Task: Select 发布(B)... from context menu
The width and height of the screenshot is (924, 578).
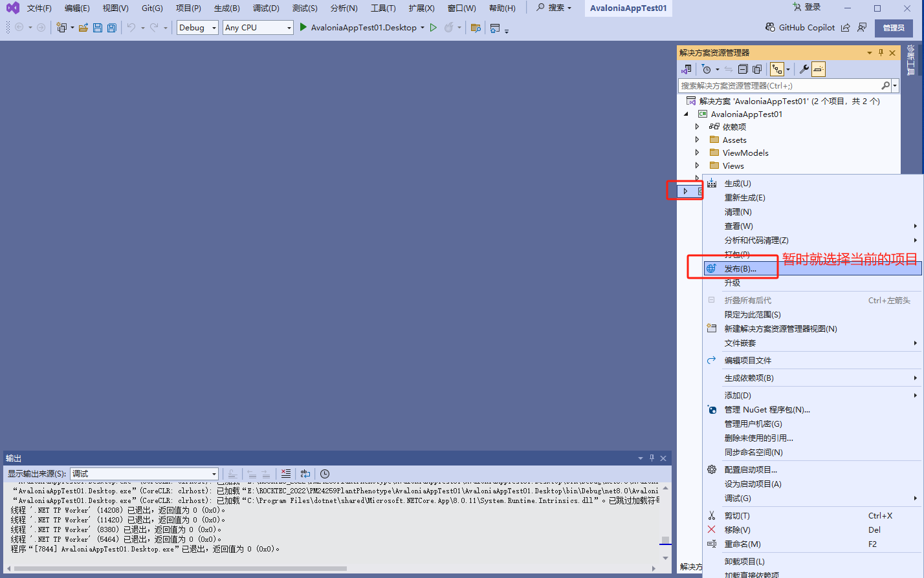Action: coord(813,268)
